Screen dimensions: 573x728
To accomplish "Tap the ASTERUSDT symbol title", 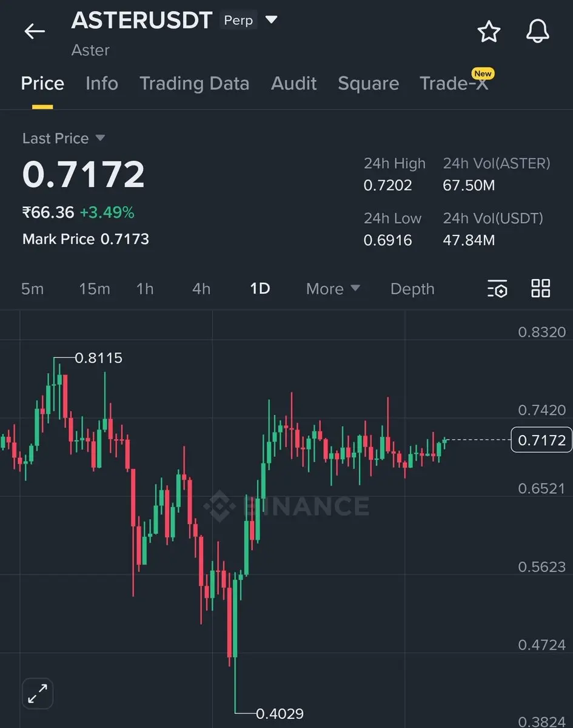I will [141, 20].
